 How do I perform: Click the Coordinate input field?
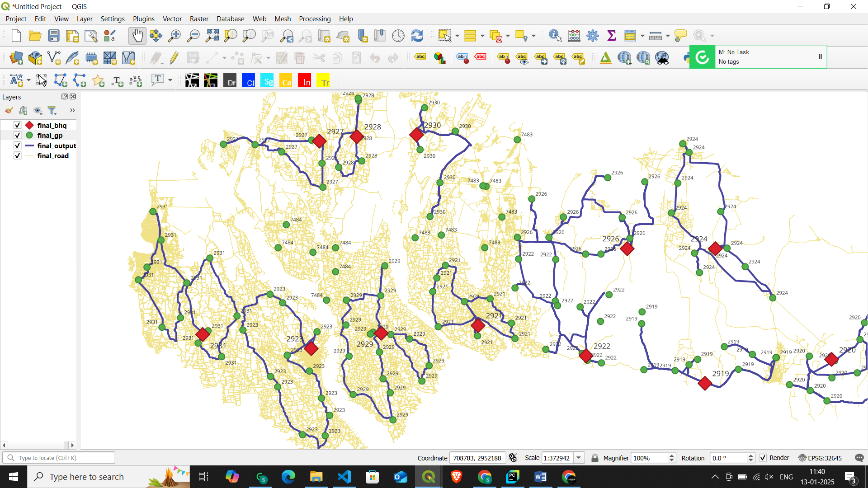pyautogui.click(x=477, y=458)
